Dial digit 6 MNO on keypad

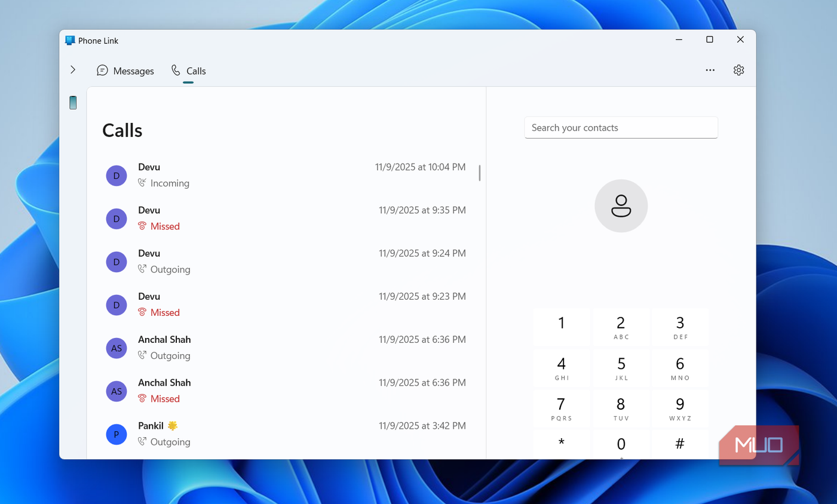click(680, 368)
